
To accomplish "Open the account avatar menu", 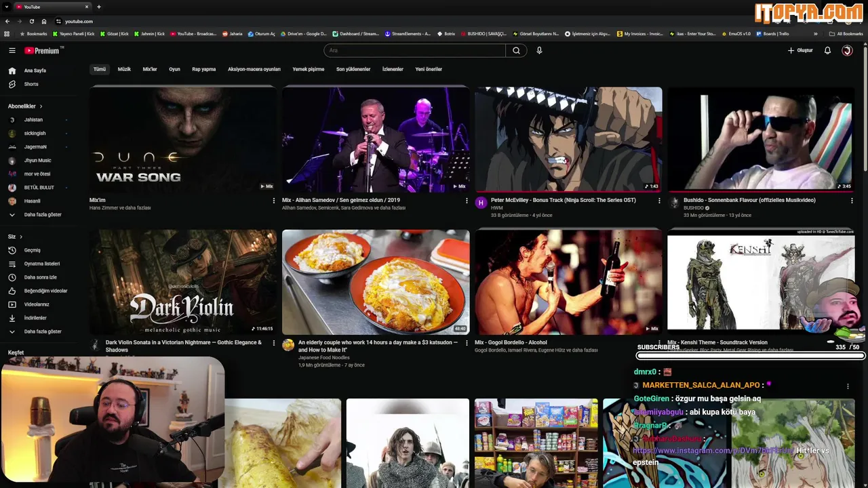I will 847,50.
